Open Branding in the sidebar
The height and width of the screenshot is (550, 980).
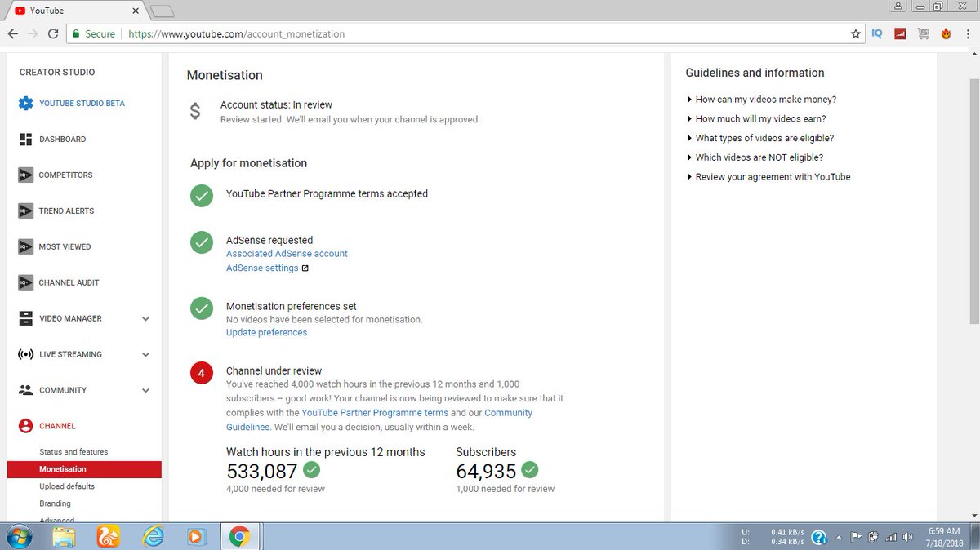[x=55, y=503]
